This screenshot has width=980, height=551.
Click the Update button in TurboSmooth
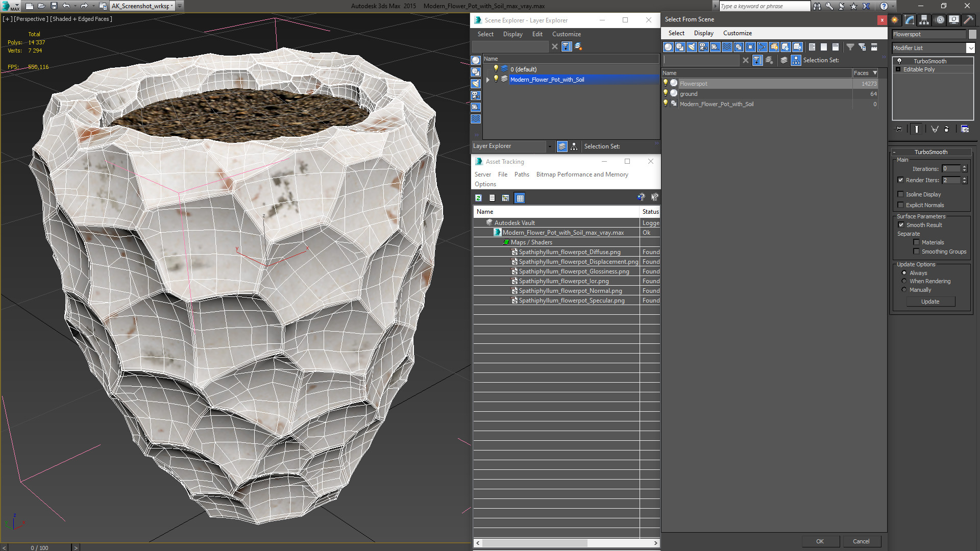[x=930, y=302]
